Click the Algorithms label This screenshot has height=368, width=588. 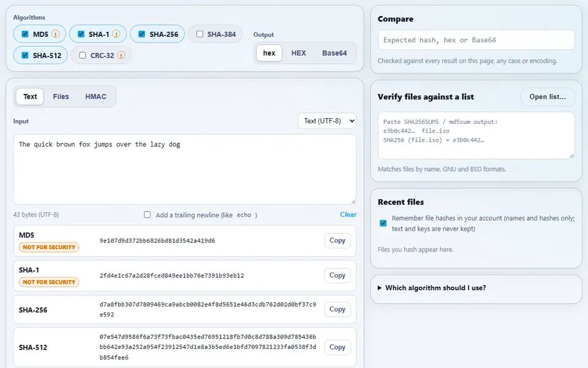pyautogui.click(x=29, y=17)
